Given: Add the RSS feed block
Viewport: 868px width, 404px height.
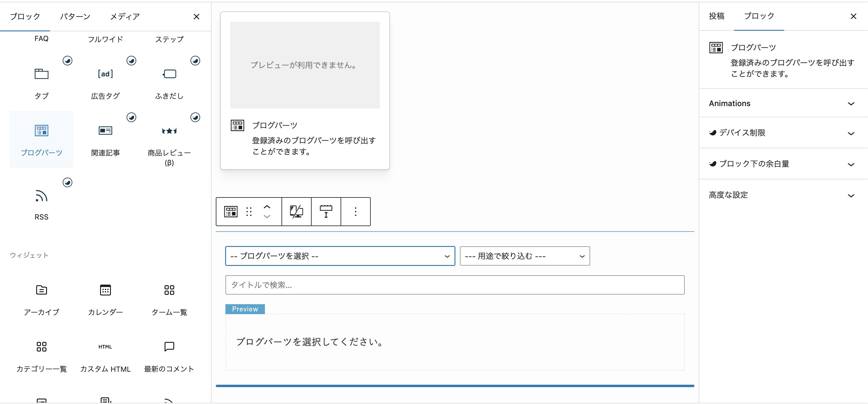Looking at the screenshot, I should tap(42, 196).
